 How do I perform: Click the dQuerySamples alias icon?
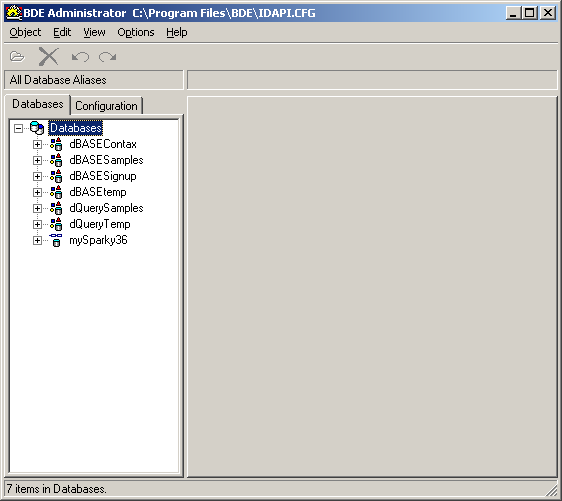point(56,208)
